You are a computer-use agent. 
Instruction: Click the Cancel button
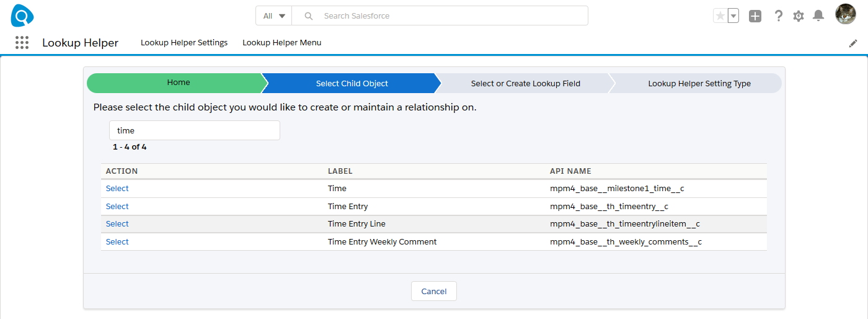point(434,291)
